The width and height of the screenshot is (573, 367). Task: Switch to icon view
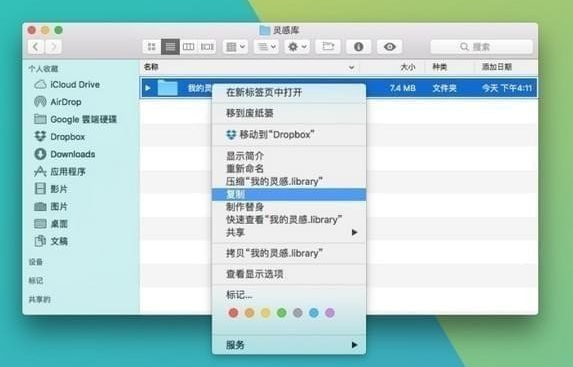point(152,47)
